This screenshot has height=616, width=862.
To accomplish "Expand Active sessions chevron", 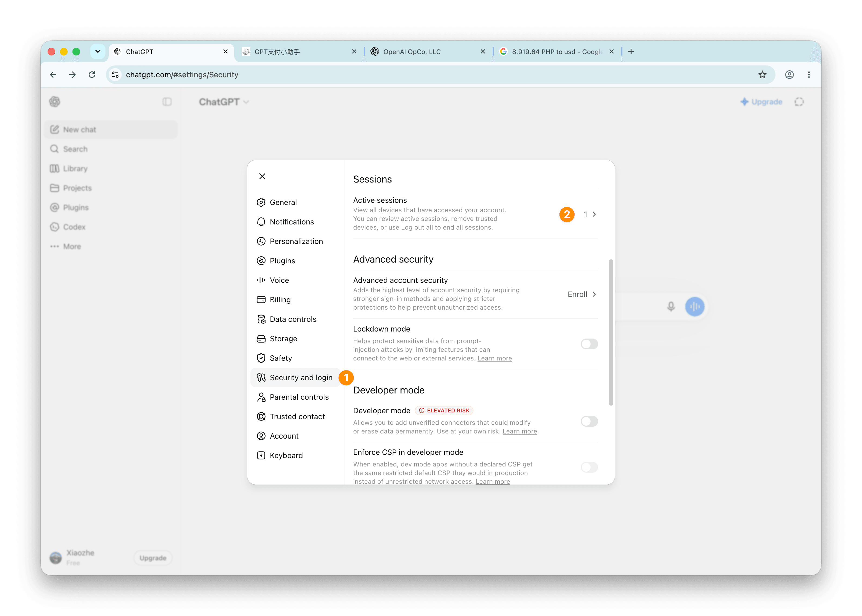I will 594,214.
